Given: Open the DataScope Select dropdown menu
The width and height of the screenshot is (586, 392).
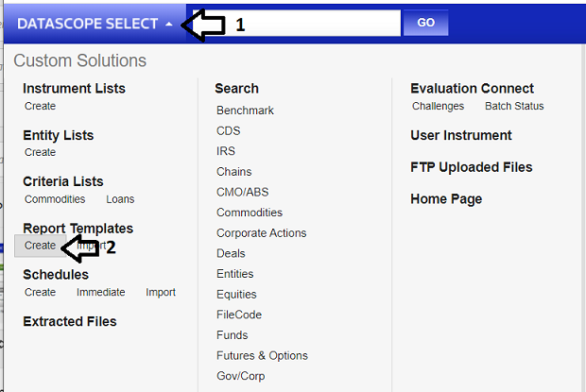Looking at the screenshot, I should pos(95,24).
